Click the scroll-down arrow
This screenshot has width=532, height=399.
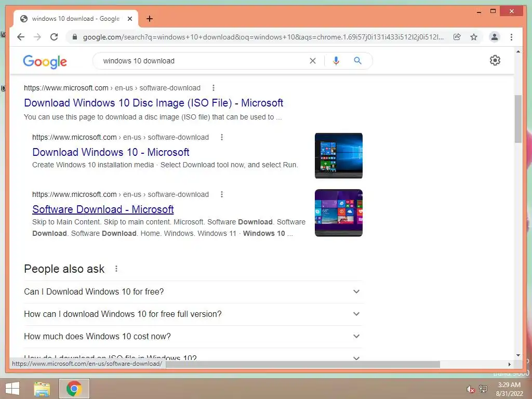tap(518, 355)
